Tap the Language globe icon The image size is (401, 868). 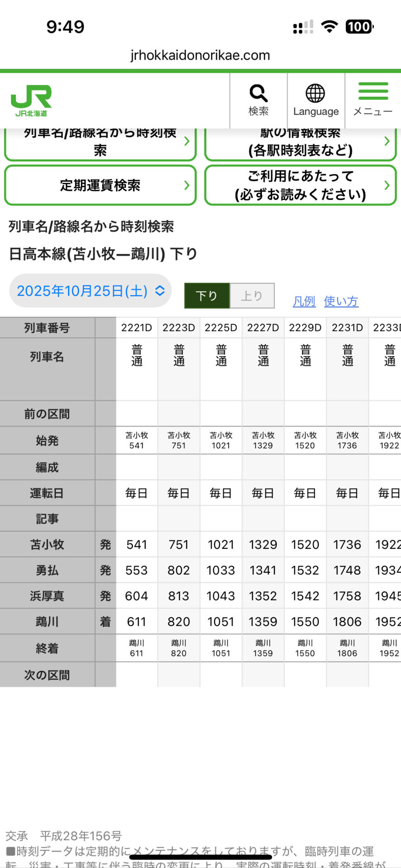tap(316, 94)
